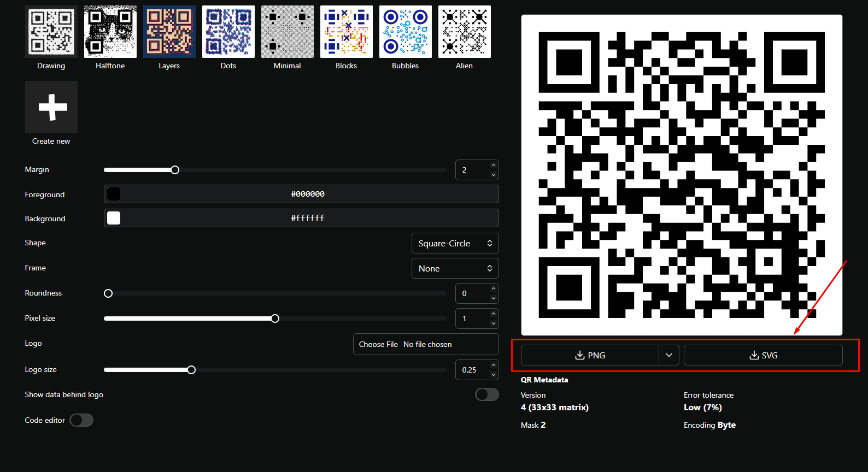Open the Frame dropdown showing None

pyautogui.click(x=455, y=268)
